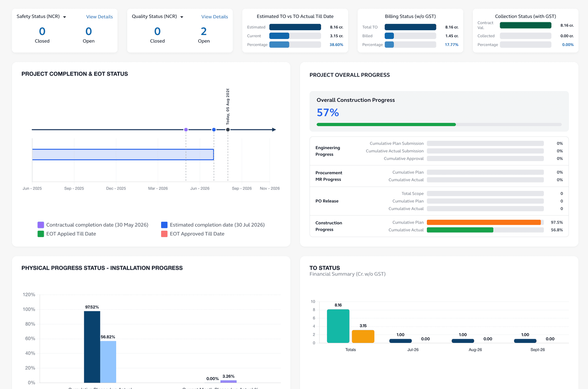Click the Contract Val. green bar
The height and width of the screenshot is (389, 588).
tap(526, 25)
